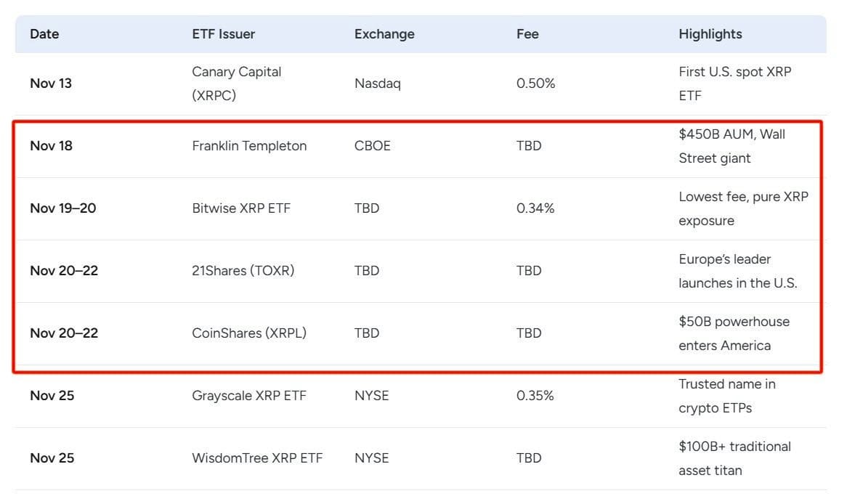
Task: Select the Nov 13 date cell
Action: point(51,84)
